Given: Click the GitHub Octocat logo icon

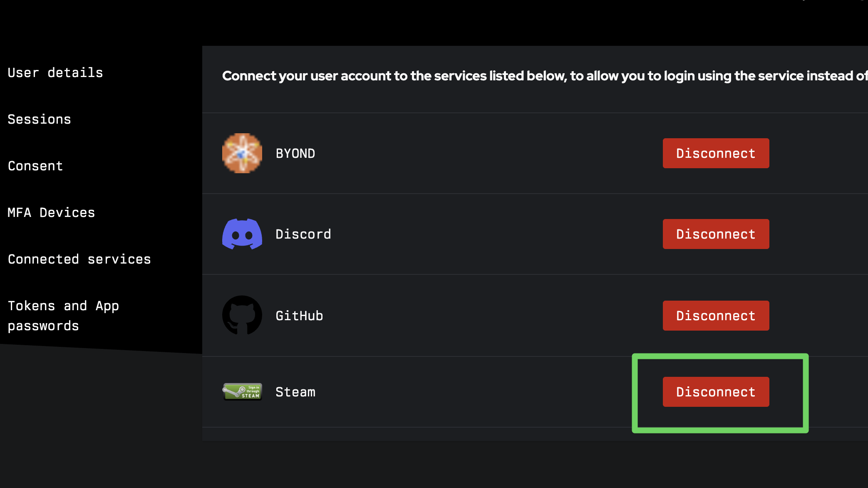Looking at the screenshot, I should 242,315.
